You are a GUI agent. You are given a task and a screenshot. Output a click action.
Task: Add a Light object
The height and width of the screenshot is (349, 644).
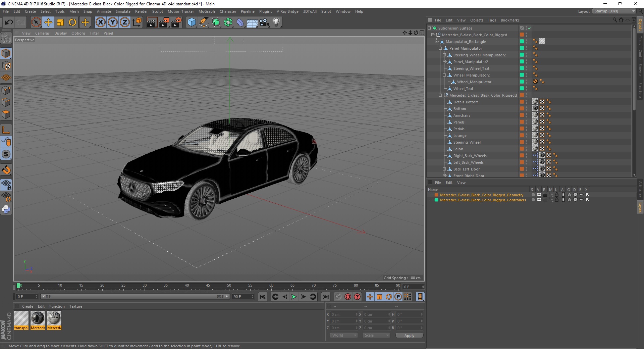coord(276,22)
